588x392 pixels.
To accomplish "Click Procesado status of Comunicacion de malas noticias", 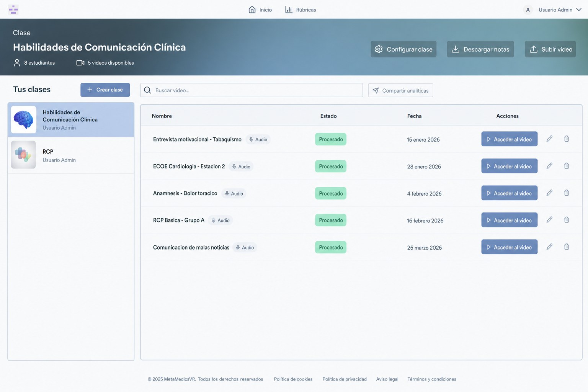I will pyautogui.click(x=331, y=247).
